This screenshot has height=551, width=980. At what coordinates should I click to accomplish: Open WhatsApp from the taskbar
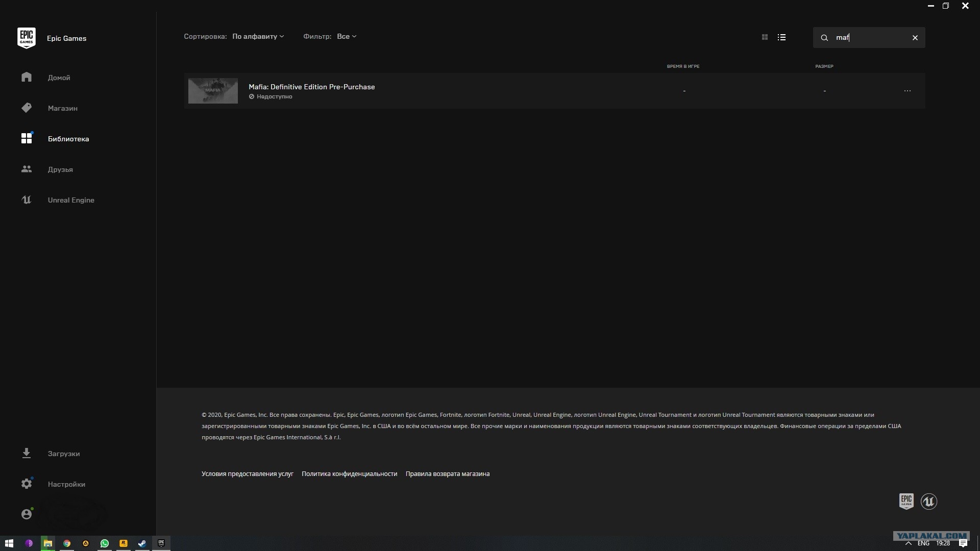(105, 543)
